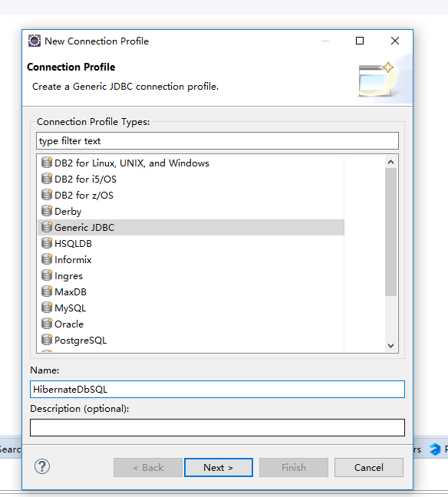448x497 pixels.
Task: Click the HSQLDB database icon
Action: click(x=47, y=243)
